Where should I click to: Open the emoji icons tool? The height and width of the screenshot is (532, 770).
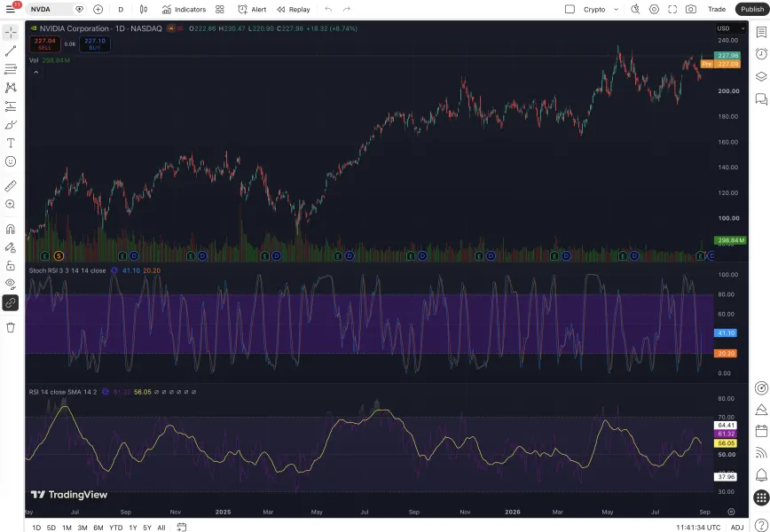click(x=11, y=161)
